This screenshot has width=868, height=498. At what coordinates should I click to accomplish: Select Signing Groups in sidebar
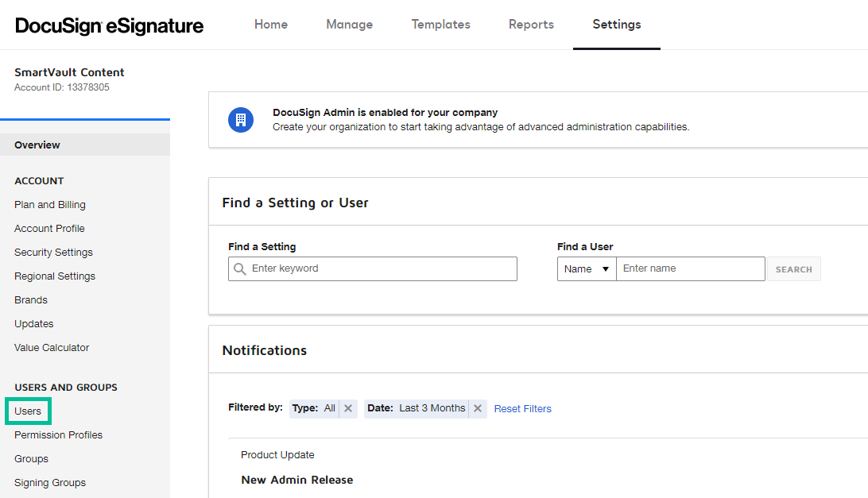pos(50,483)
